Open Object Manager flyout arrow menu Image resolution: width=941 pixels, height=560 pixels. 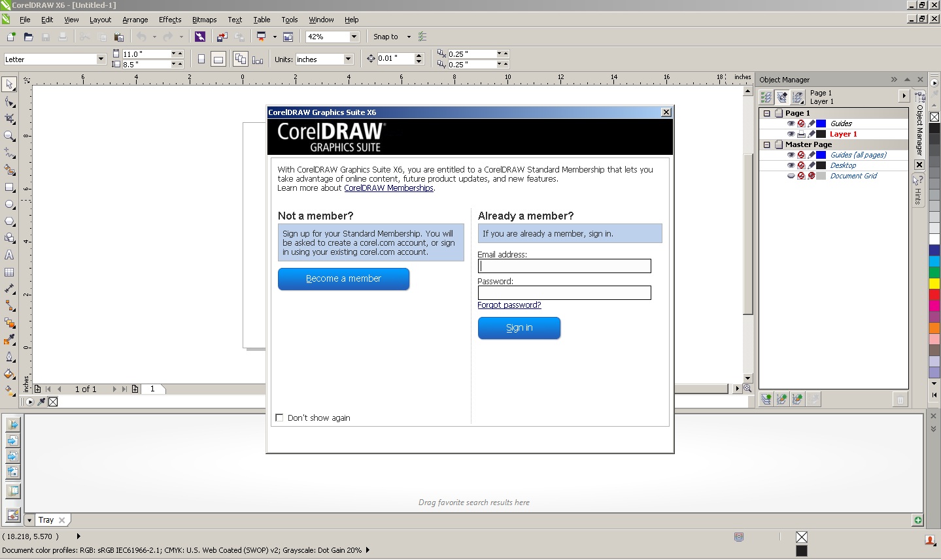904,96
